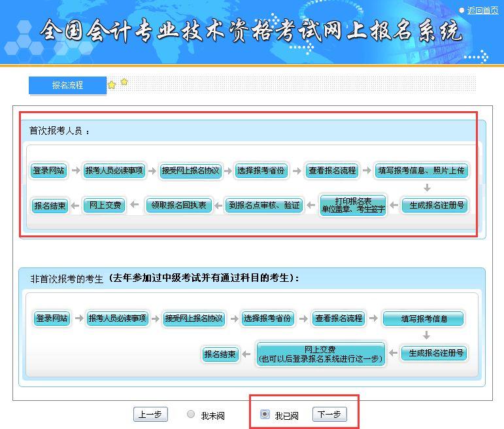Click 报名结束 step in first-time flow
Viewport: 504px width, 429px height.
click(50, 205)
